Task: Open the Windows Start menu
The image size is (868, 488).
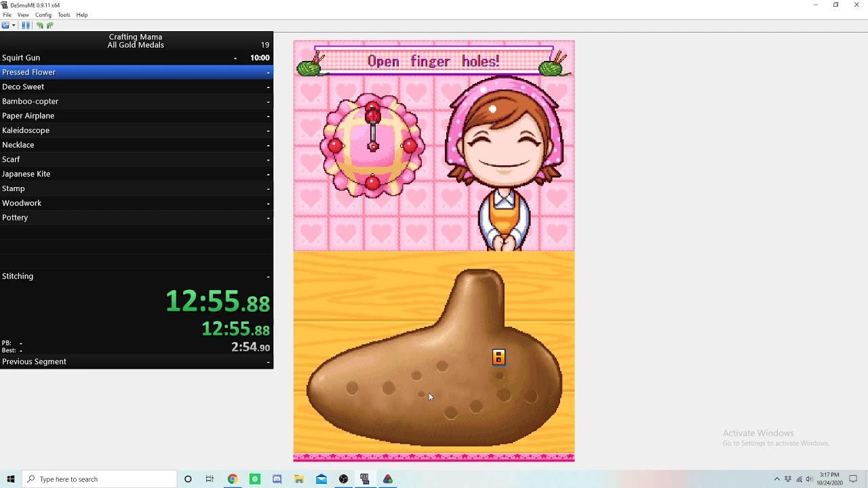Action: (x=10, y=479)
